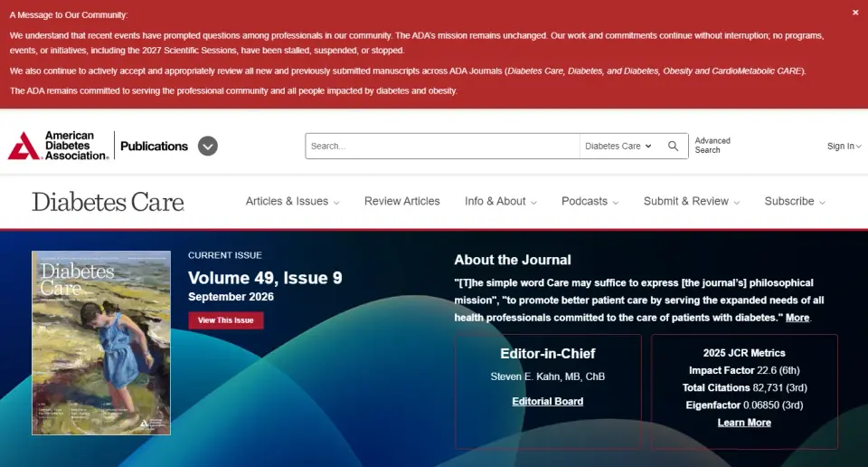Click the Diabetes Care journal title logo
This screenshot has width=868, height=467.
click(108, 202)
